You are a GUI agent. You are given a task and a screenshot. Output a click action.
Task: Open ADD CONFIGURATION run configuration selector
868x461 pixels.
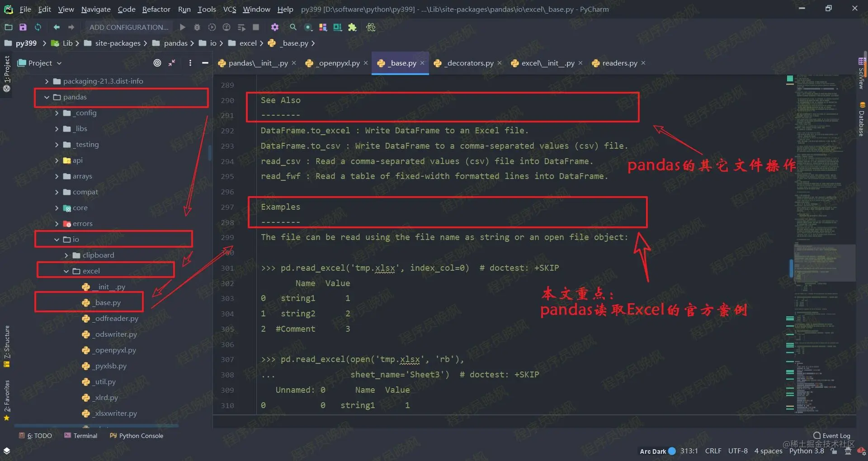click(129, 27)
